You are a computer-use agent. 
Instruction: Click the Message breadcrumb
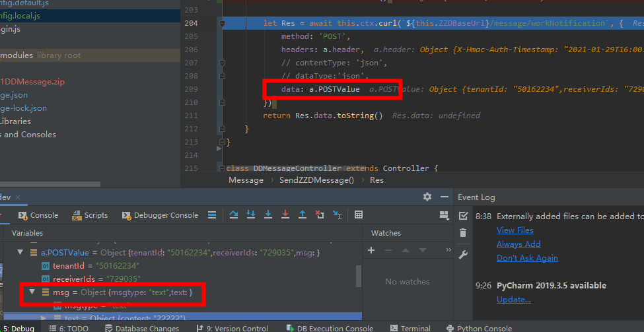246,180
